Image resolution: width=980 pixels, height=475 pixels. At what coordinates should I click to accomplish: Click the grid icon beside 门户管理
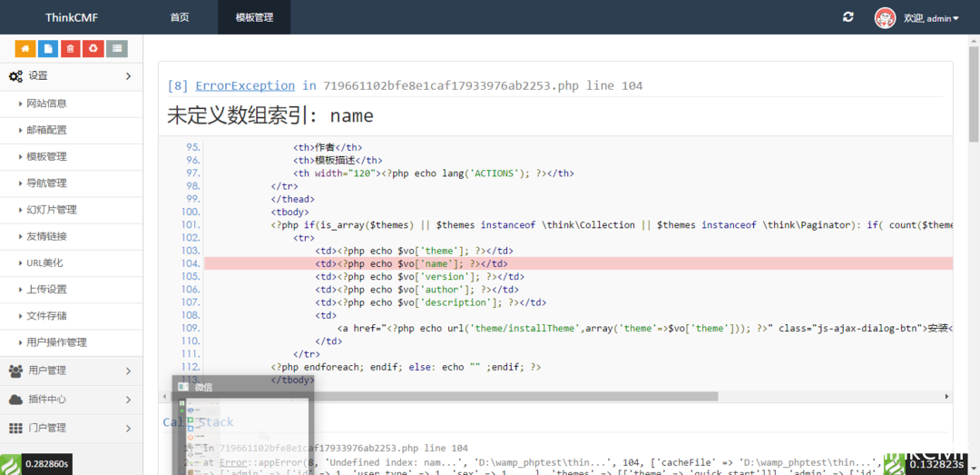[15, 429]
